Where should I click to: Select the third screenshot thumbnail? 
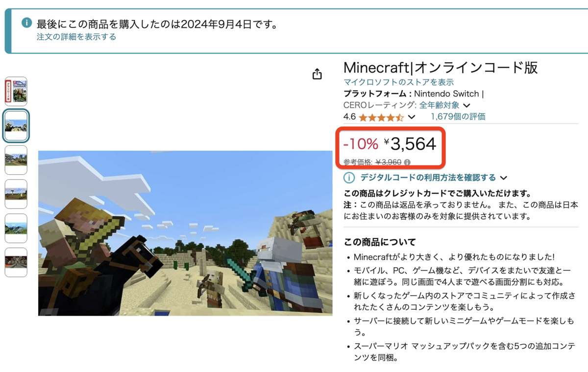(16, 160)
